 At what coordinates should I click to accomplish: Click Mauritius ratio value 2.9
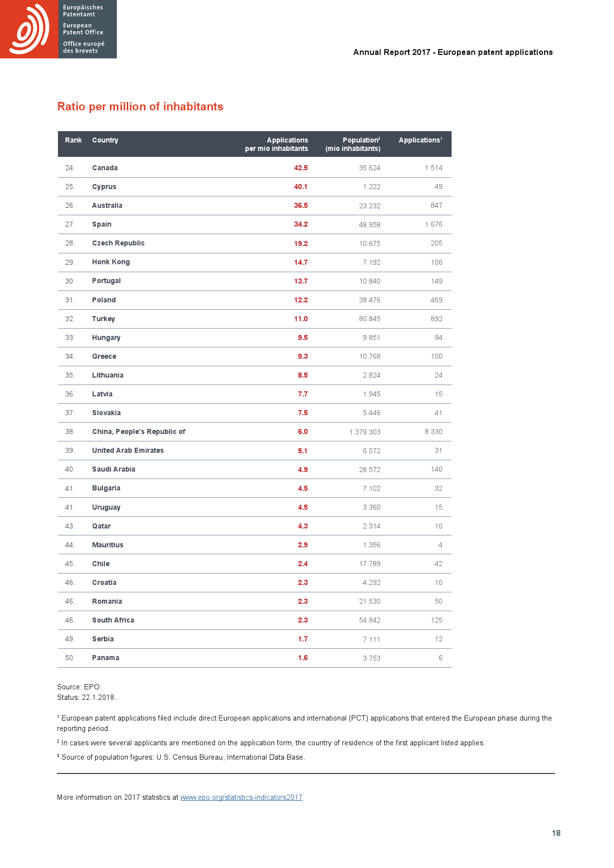click(303, 545)
